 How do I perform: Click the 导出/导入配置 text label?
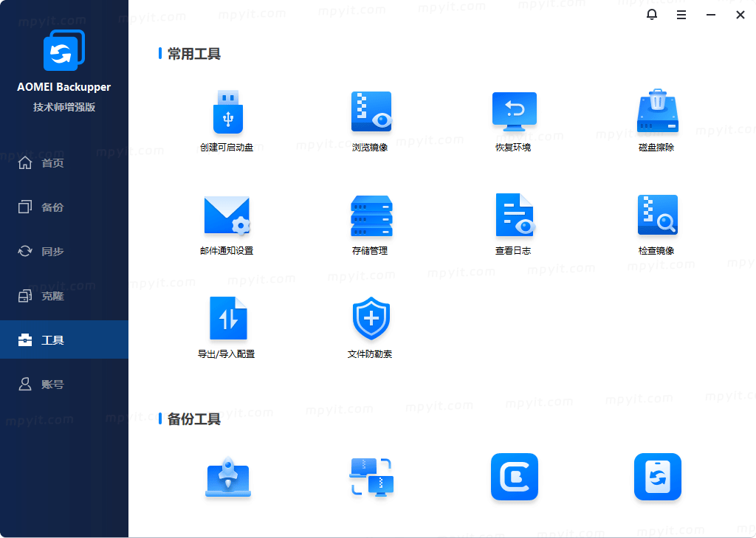click(226, 354)
